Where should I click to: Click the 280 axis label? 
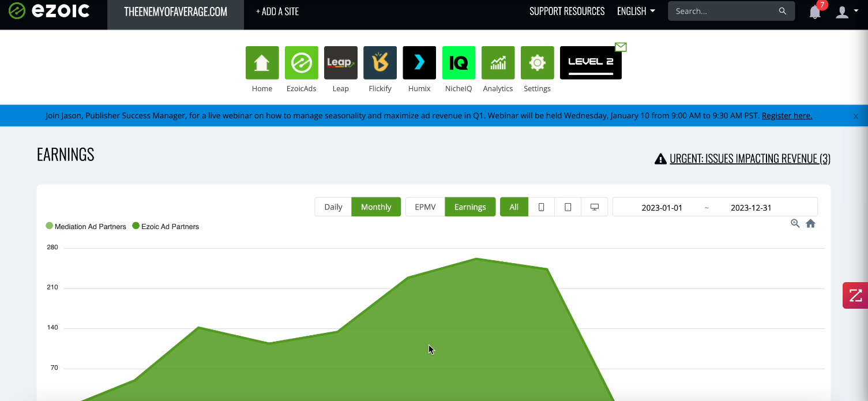tap(52, 247)
